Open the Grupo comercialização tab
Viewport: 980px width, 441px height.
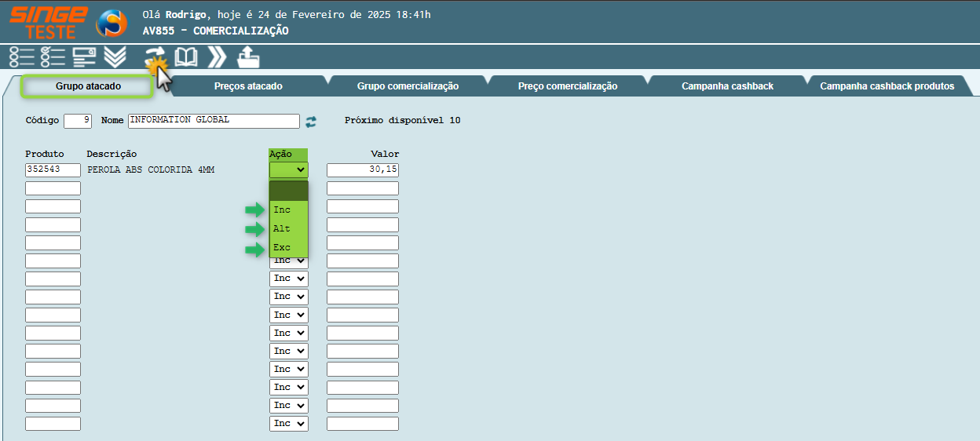[x=408, y=86]
